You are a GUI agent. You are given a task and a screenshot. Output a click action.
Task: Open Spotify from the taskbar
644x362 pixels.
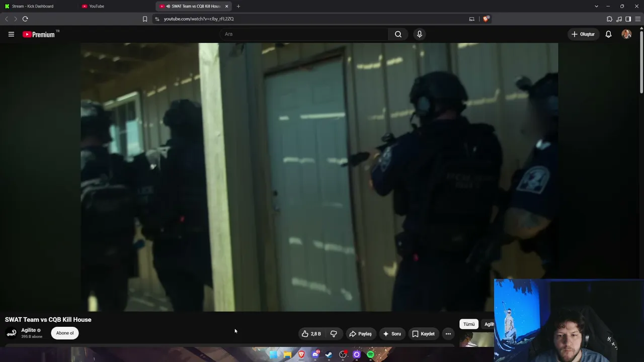(x=371, y=354)
